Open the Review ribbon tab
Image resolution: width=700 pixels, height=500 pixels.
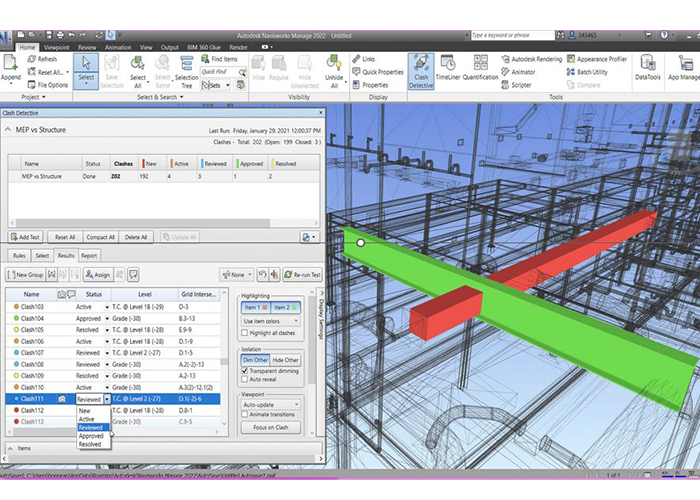coord(87,47)
